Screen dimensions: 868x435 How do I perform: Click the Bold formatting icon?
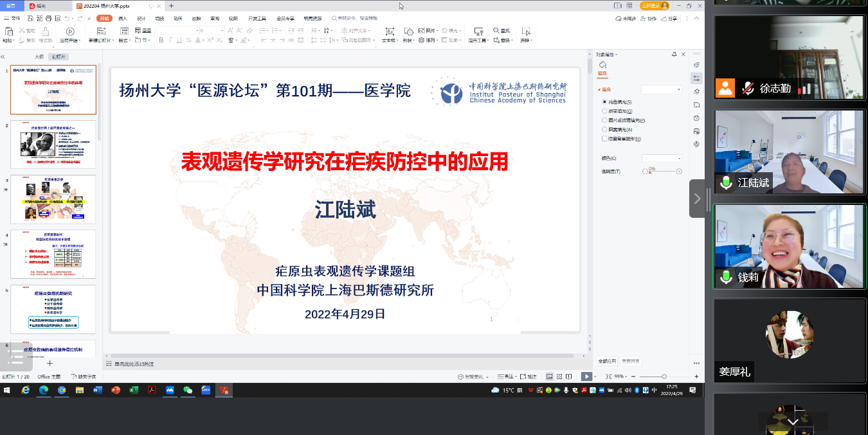[x=161, y=40]
